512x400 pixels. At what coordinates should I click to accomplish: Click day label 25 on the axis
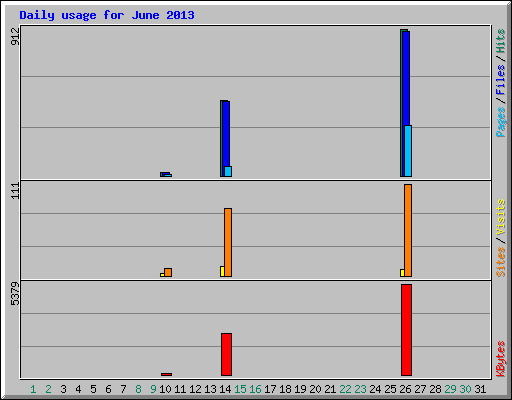point(390,389)
